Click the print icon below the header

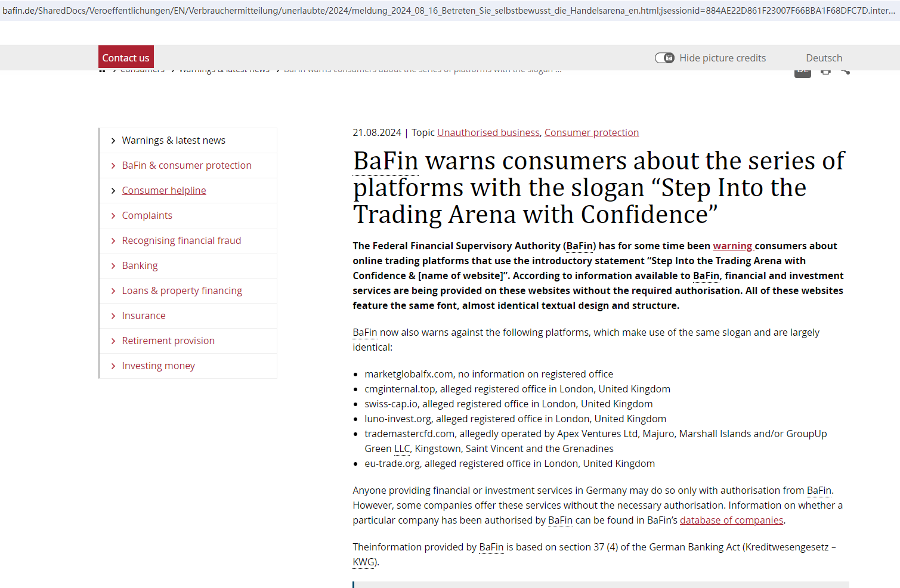pyautogui.click(x=825, y=72)
